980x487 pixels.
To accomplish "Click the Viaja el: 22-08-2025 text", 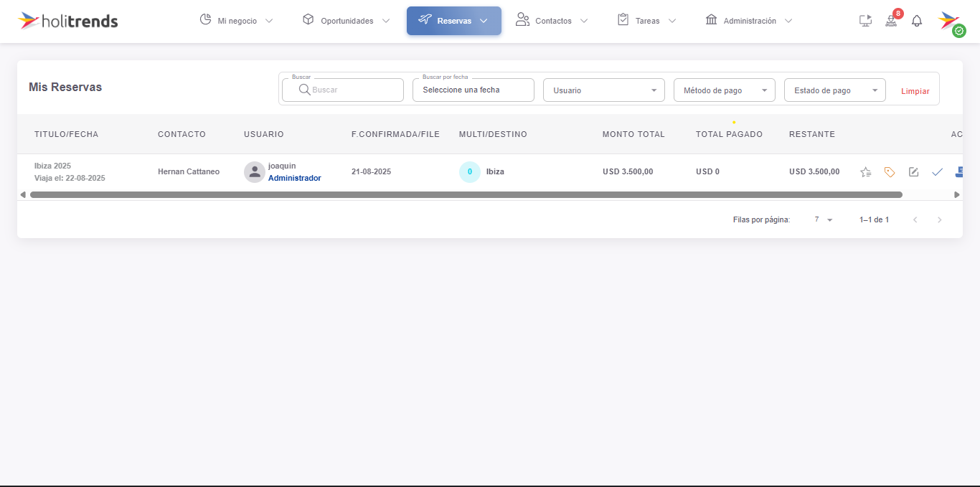I will click(70, 178).
